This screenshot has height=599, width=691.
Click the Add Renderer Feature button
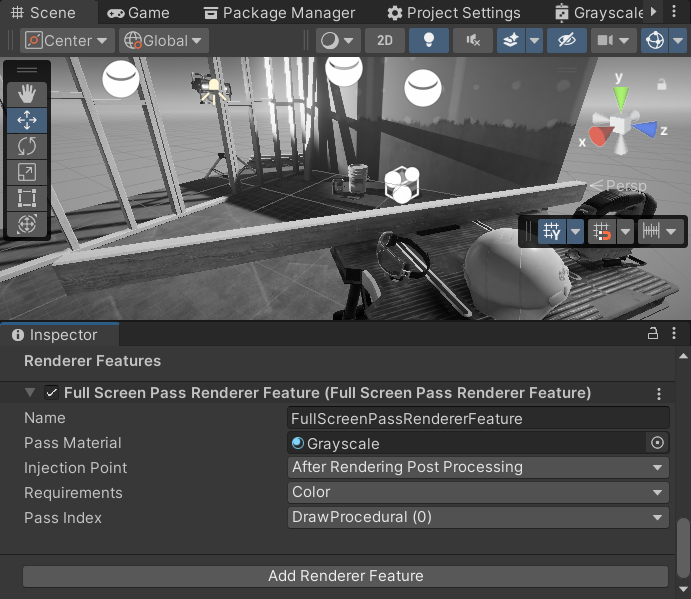345,576
